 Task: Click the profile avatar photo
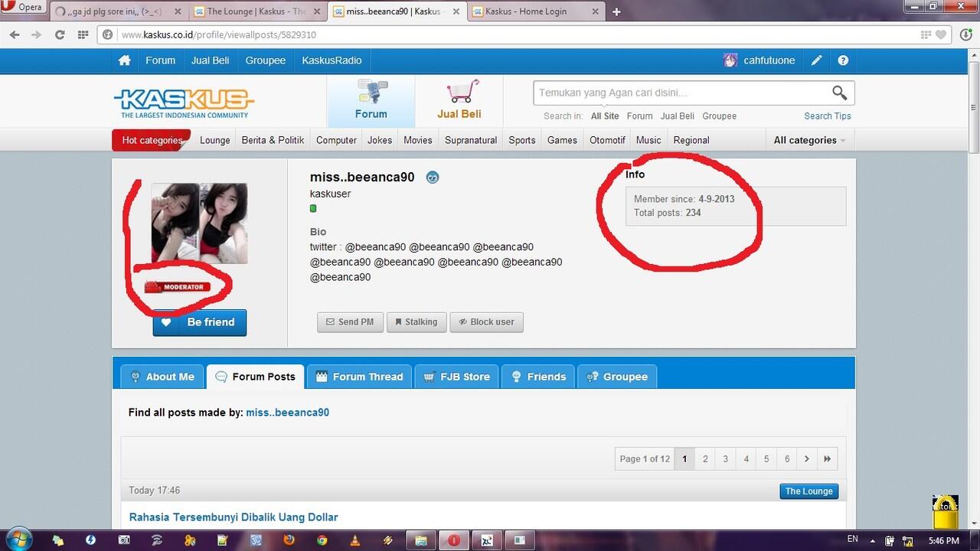[199, 223]
